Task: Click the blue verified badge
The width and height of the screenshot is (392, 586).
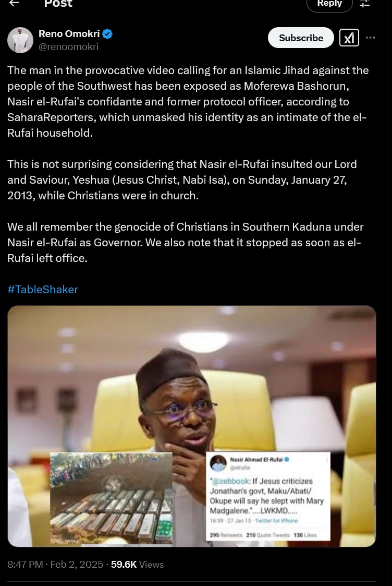Action: tap(108, 34)
